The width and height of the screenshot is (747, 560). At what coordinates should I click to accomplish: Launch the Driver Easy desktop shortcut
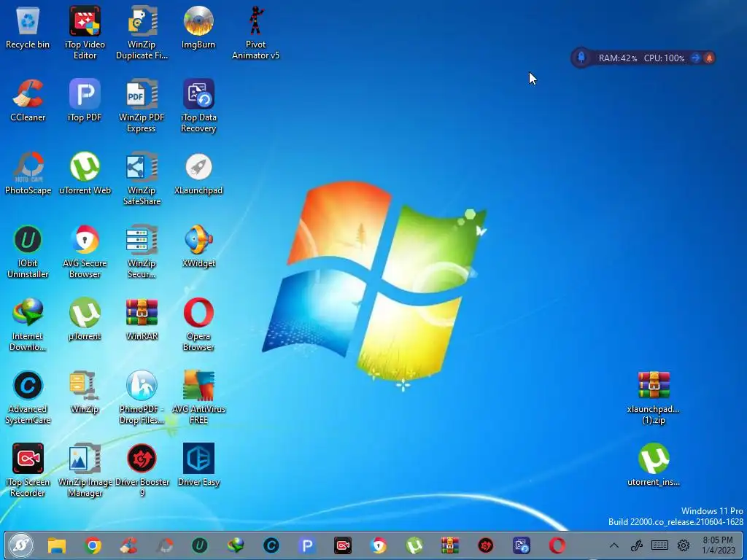(x=198, y=465)
